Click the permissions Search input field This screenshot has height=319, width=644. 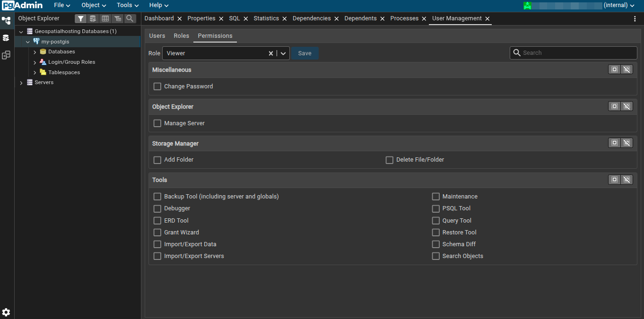click(573, 52)
